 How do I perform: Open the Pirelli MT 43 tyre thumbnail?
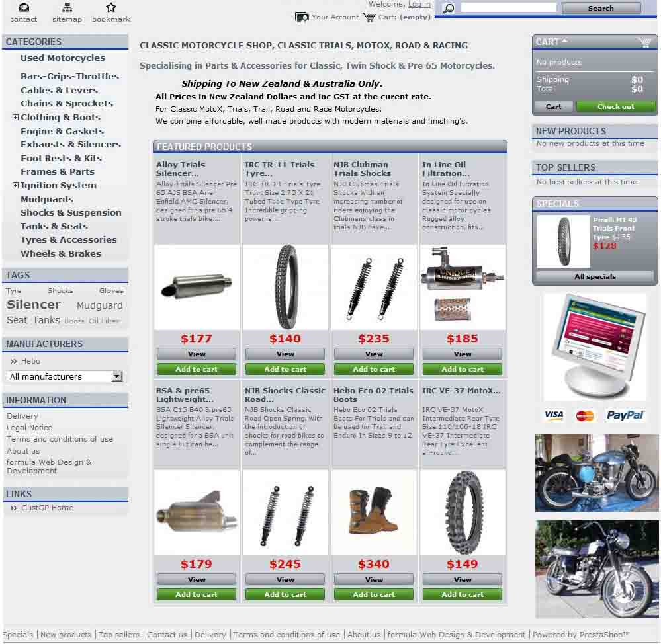(564, 241)
